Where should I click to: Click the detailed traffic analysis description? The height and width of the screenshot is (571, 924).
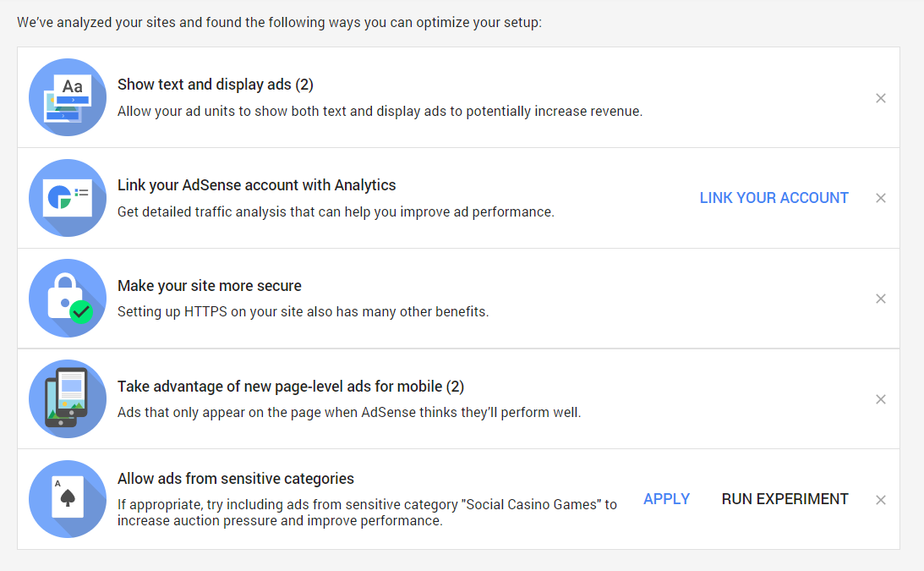pyautogui.click(x=336, y=211)
